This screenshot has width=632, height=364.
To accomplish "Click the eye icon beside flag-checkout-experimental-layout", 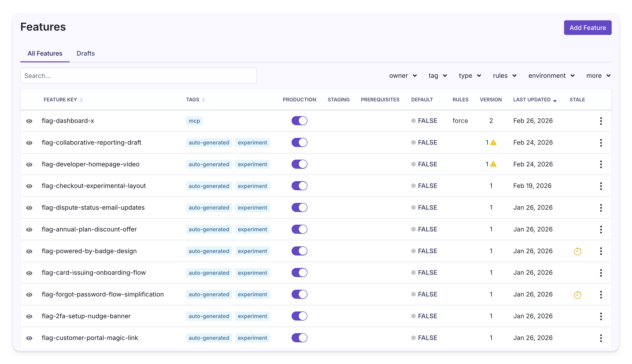I will point(29,186).
